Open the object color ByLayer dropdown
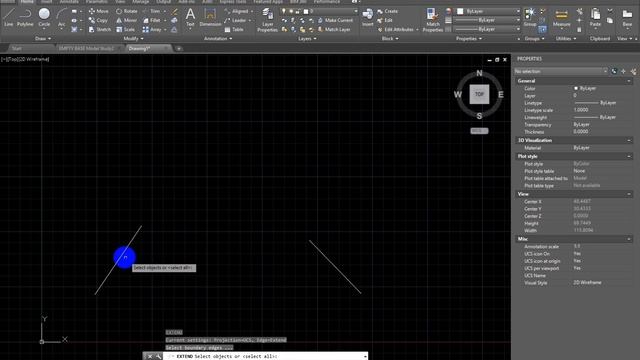Viewport: 640px width, 360px height. click(x=488, y=11)
